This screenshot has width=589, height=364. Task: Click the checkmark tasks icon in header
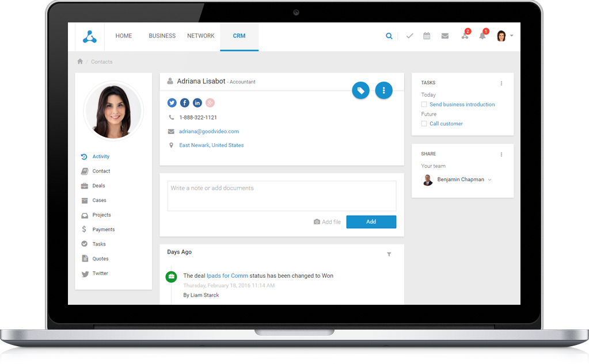point(410,36)
